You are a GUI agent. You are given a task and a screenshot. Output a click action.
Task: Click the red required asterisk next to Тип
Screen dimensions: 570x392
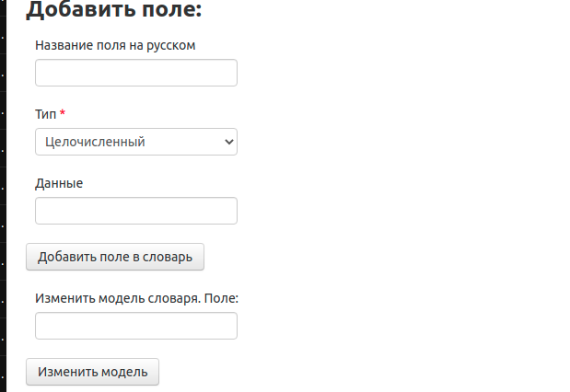(x=63, y=112)
